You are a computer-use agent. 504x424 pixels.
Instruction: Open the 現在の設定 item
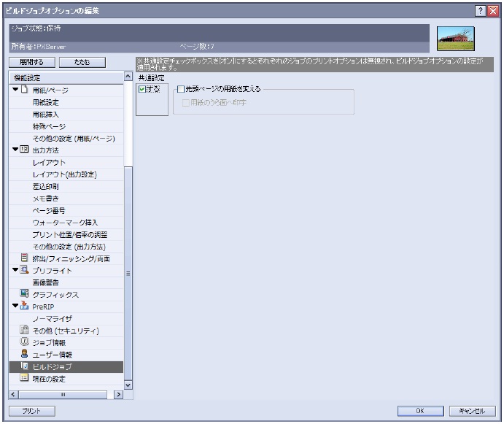[x=53, y=378]
